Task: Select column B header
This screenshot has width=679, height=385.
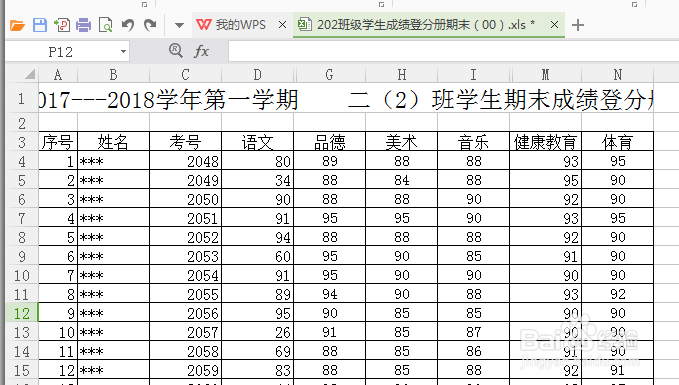Action: [x=113, y=74]
